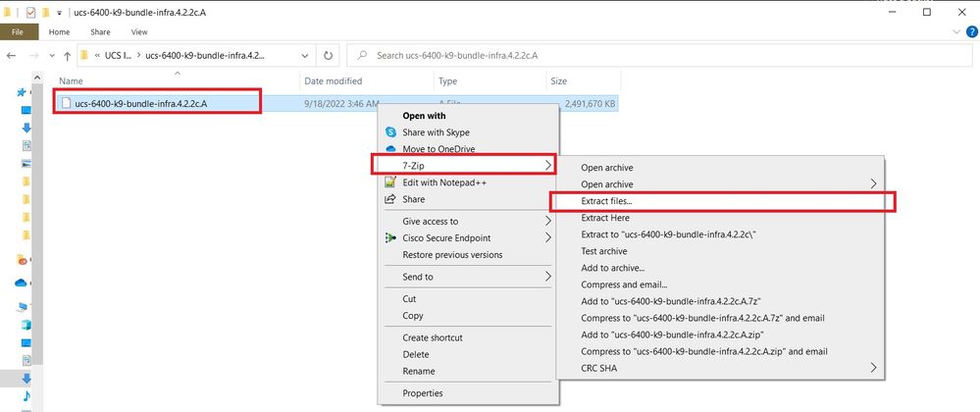Open address bar history dropdown chevron

coord(304,56)
